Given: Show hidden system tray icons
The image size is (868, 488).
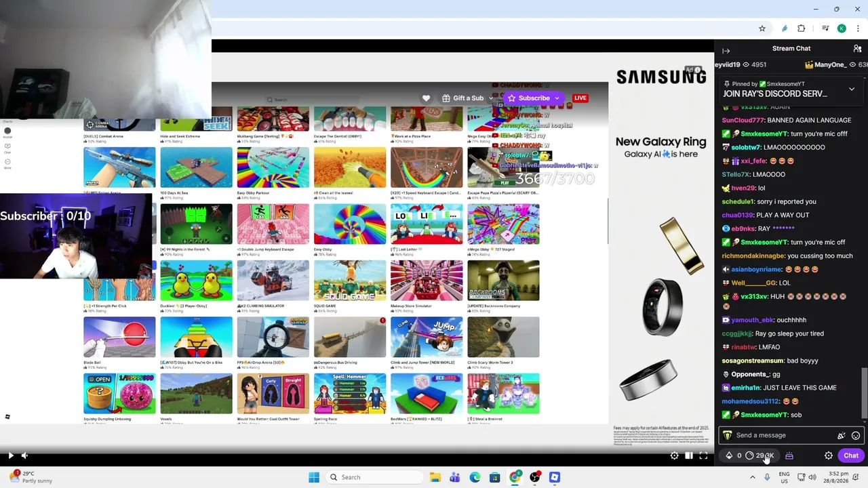Looking at the screenshot, I should click(752, 477).
